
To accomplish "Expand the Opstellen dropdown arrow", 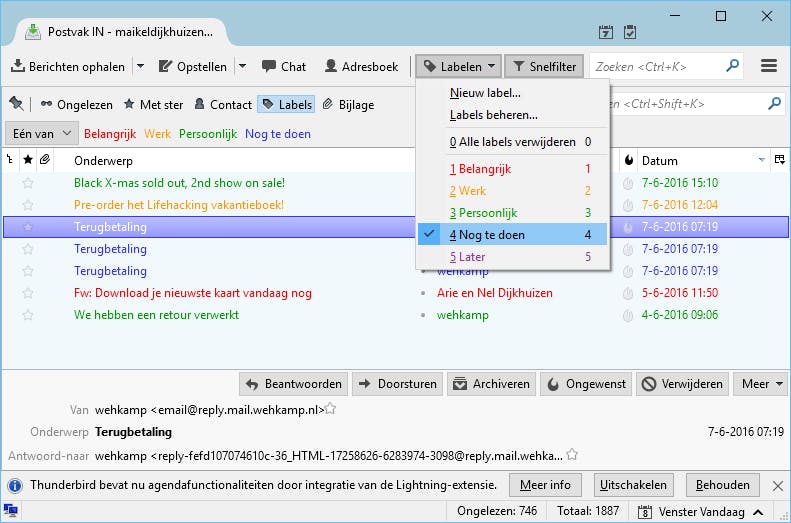I will point(243,67).
